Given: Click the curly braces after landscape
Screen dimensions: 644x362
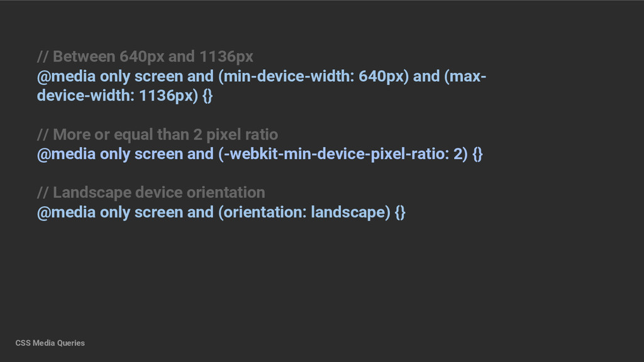Looking at the screenshot, I should 400,212.
